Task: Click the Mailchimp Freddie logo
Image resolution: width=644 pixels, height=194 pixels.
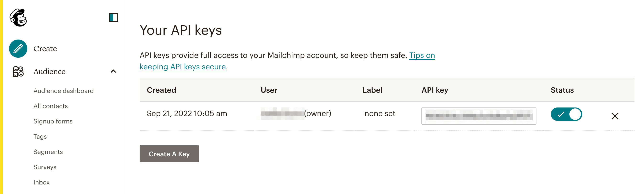Action: [x=18, y=17]
